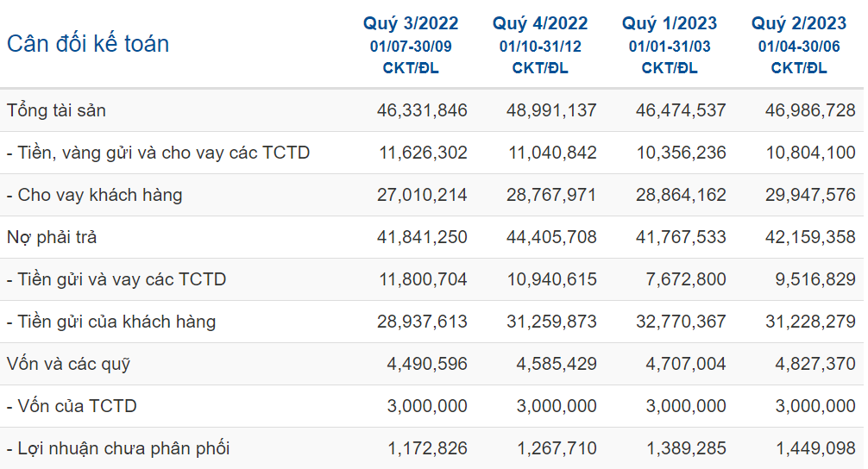Click Tiền gửi của khách hàng label

(x=111, y=322)
